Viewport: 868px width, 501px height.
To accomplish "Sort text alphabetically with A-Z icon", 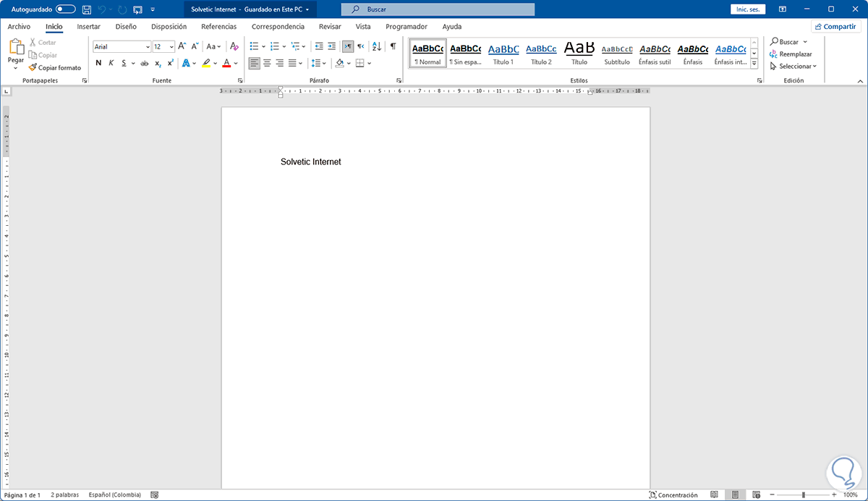I will coord(377,46).
